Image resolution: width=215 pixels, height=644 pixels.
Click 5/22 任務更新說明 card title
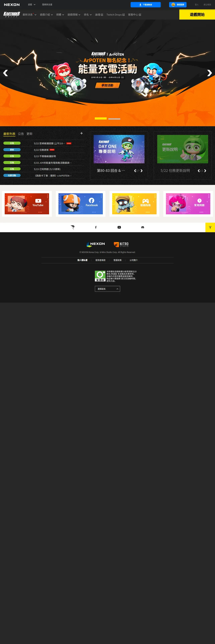point(175,171)
